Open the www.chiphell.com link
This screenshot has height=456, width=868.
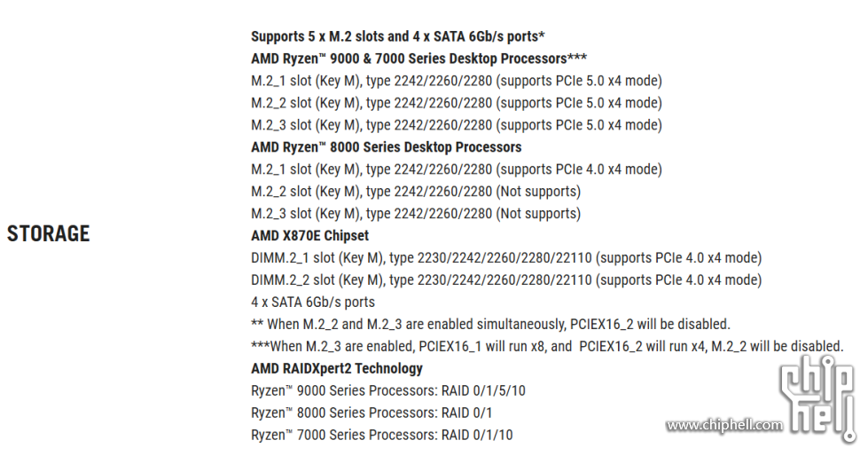click(x=724, y=426)
